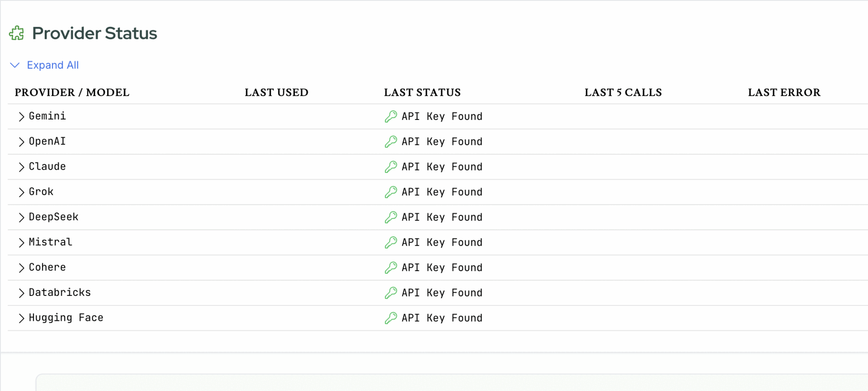This screenshot has width=868, height=391.
Task: Expand the DeepSeek provider row chevron
Action: 21,217
